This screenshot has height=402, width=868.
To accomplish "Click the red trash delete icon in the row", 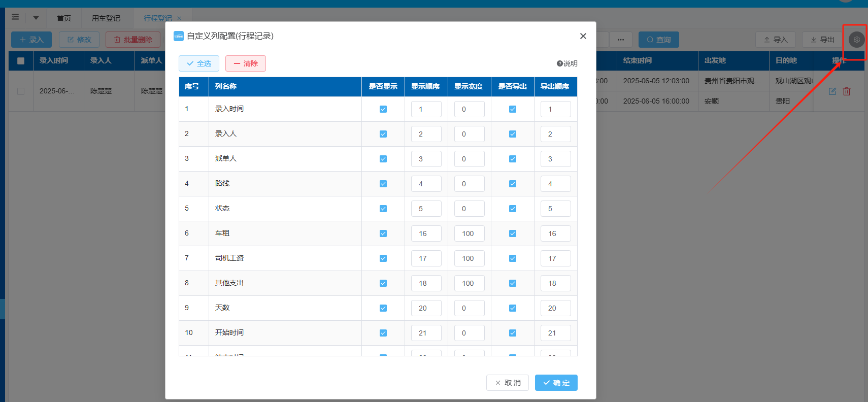I will tap(847, 91).
